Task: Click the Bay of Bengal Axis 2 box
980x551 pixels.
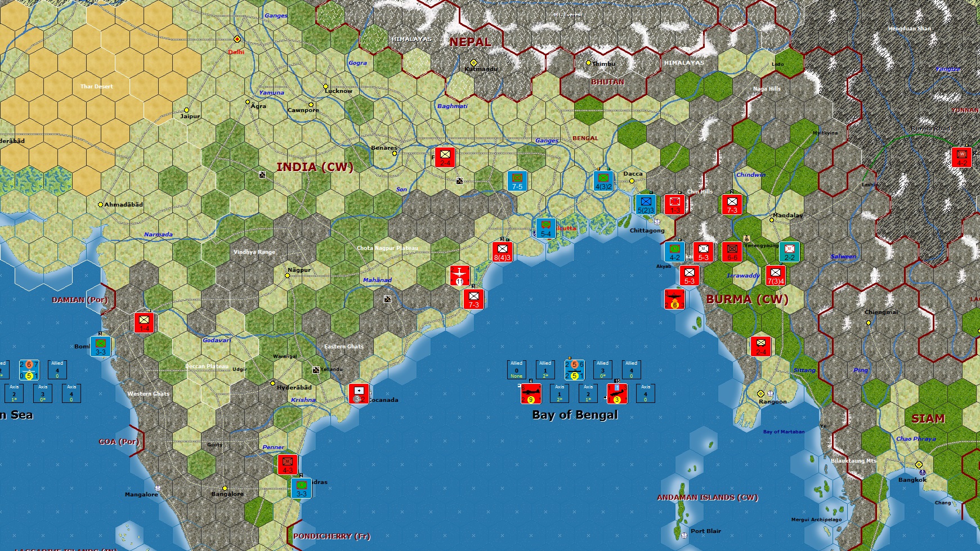Action: [588, 393]
